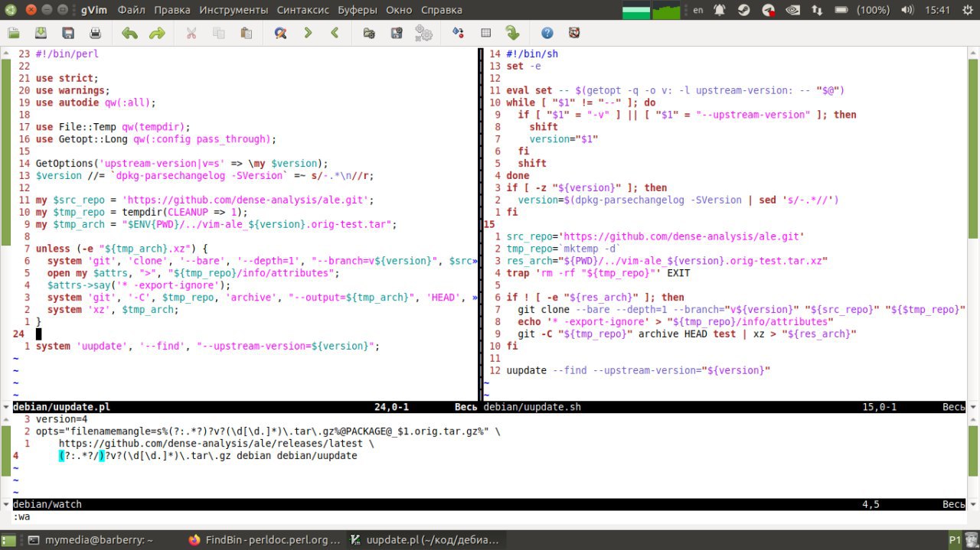Open the Справка menu
The width and height of the screenshot is (980, 550).
click(441, 10)
